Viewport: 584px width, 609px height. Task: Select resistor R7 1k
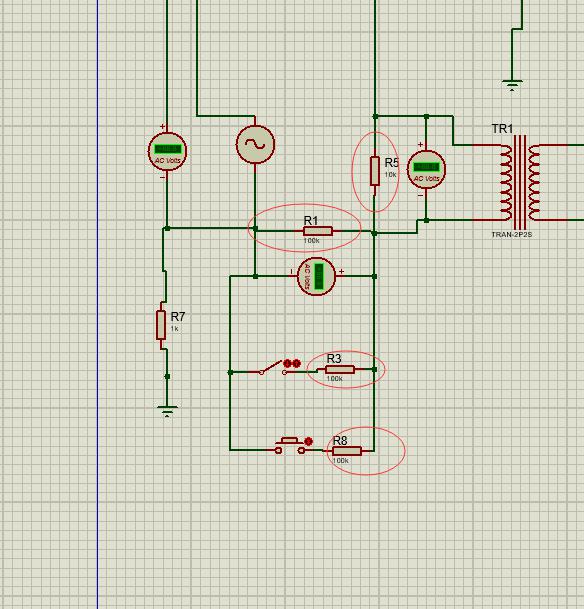(161, 325)
